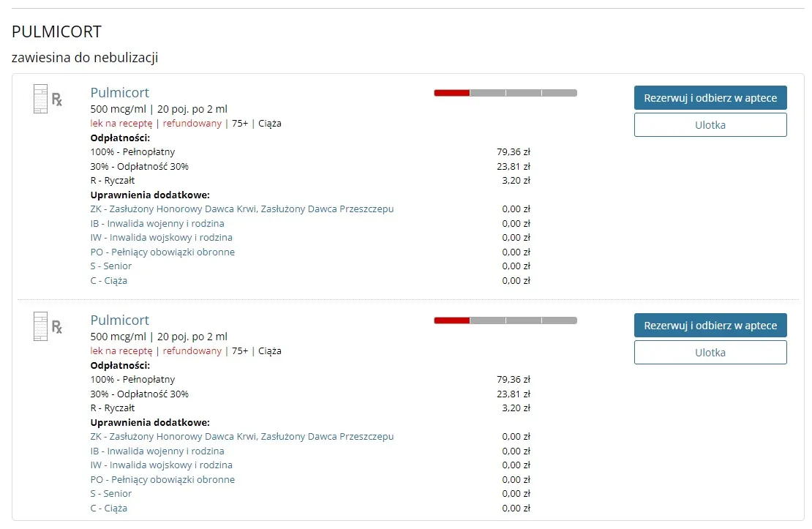Select 'PO - Pełniący obowiązki obronne' in second listing
The image size is (812, 529).
pos(162,480)
